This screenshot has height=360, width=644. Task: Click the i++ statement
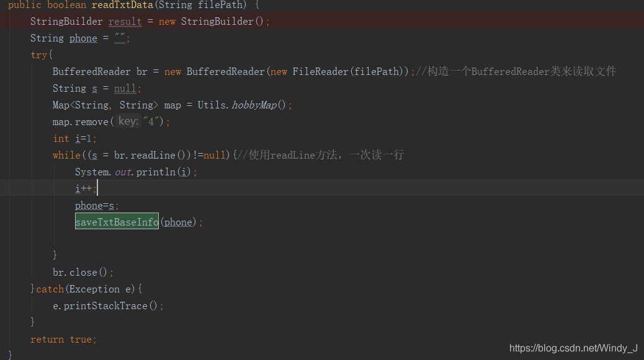click(86, 188)
